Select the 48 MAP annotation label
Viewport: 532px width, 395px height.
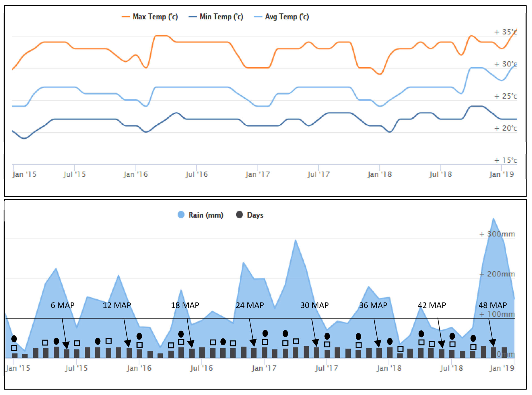point(493,305)
